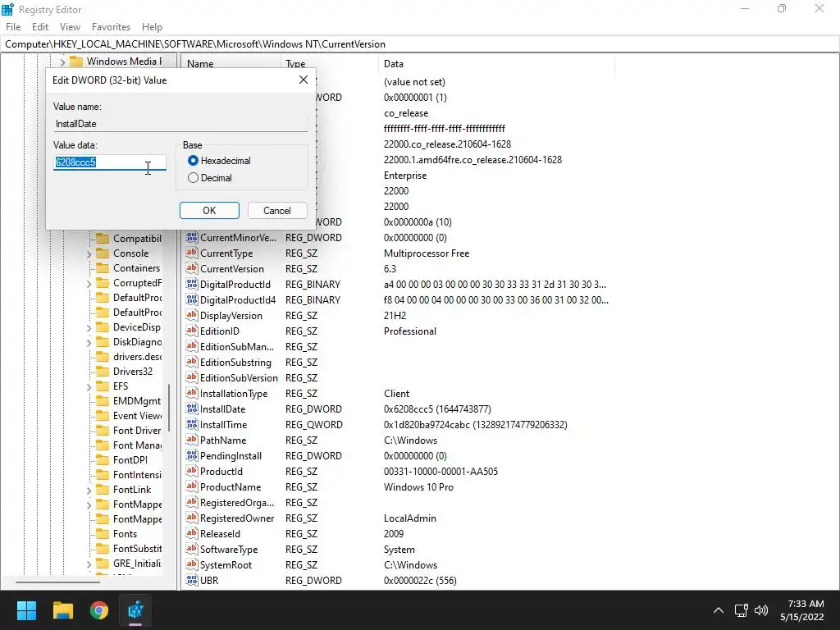Select the Event View folder icon
Screen dimensions: 840x630
click(x=103, y=416)
